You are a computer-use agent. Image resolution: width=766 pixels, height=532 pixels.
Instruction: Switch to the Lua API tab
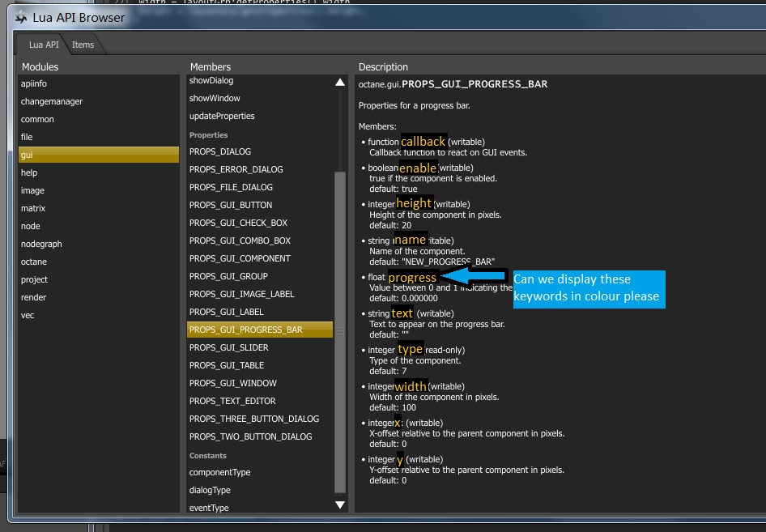(x=44, y=45)
